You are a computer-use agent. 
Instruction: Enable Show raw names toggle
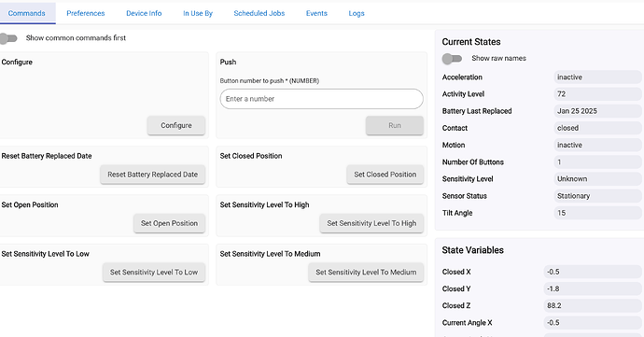pos(452,59)
